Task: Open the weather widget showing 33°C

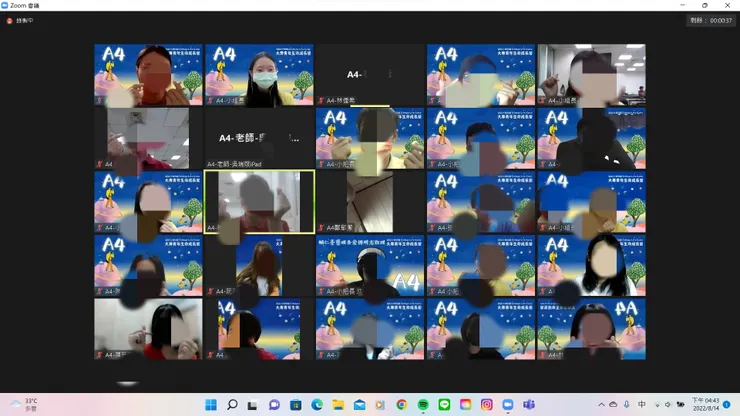Action: tap(25, 405)
